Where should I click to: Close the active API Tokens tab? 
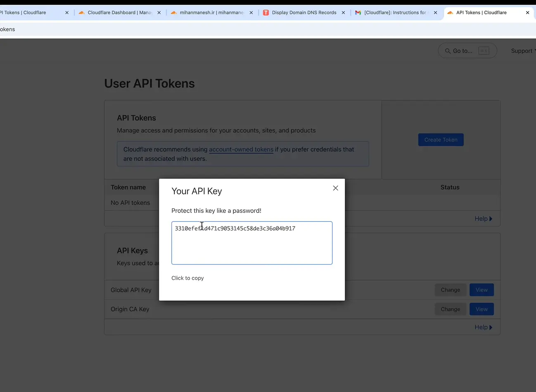pyautogui.click(x=527, y=13)
